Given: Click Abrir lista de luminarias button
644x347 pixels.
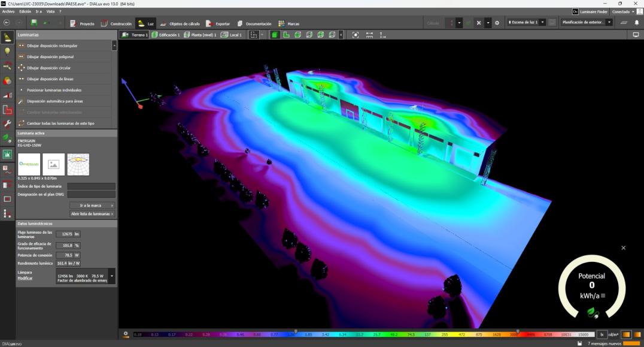Looking at the screenshot, I should click(92, 213).
